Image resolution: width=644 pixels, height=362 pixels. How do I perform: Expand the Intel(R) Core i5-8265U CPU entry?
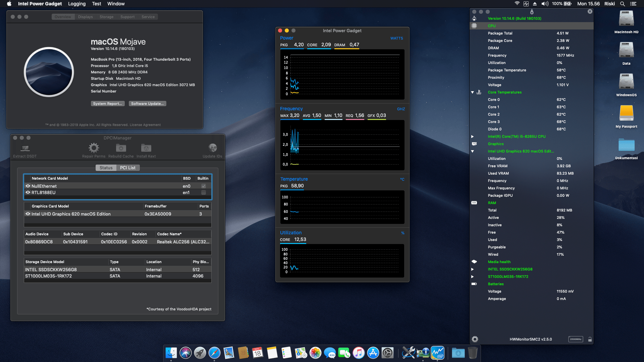tap(472, 136)
